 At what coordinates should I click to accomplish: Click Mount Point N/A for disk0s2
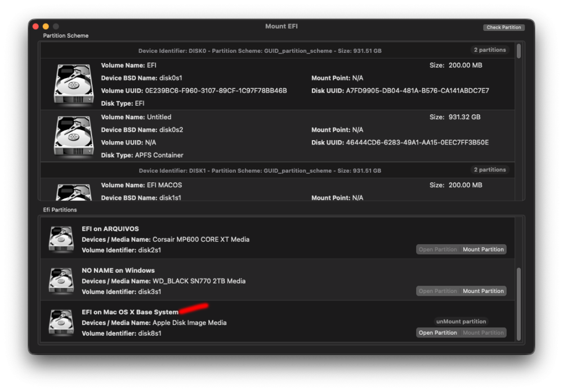coord(337,129)
